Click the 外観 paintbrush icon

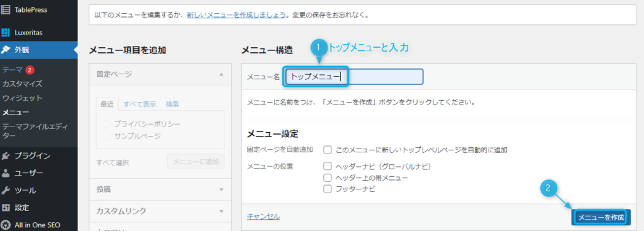pyautogui.click(x=6, y=50)
